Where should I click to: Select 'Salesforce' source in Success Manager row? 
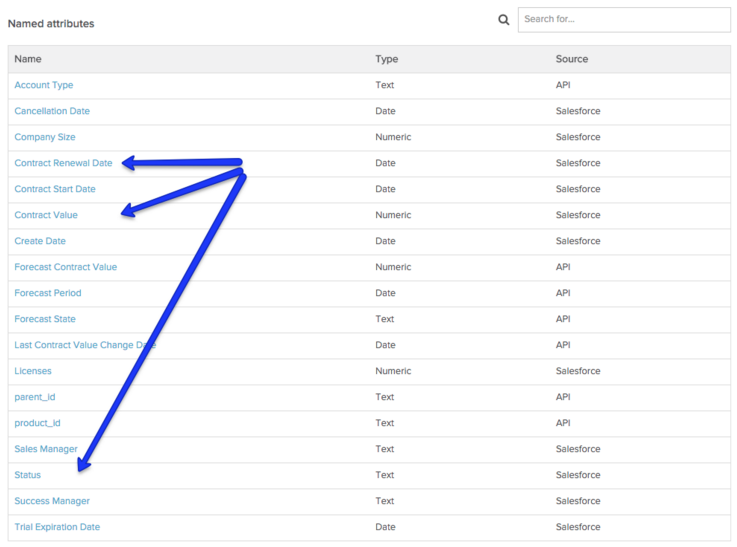click(578, 501)
